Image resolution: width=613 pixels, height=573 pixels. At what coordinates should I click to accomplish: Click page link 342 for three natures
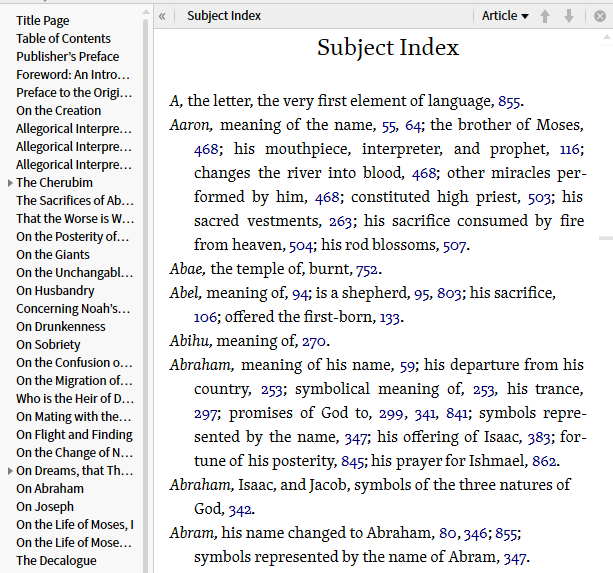(240, 509)
